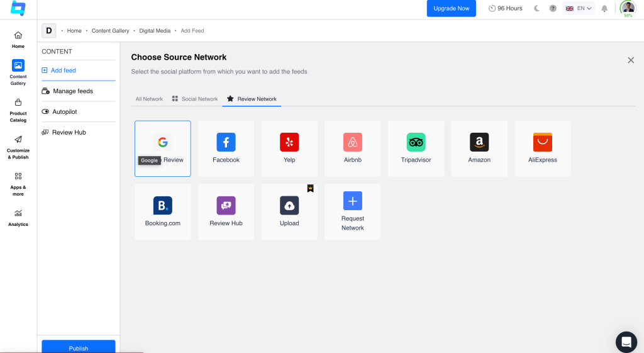Open the user profile avatar
This screenshot has width=644, height=353.
pos(628,8)
